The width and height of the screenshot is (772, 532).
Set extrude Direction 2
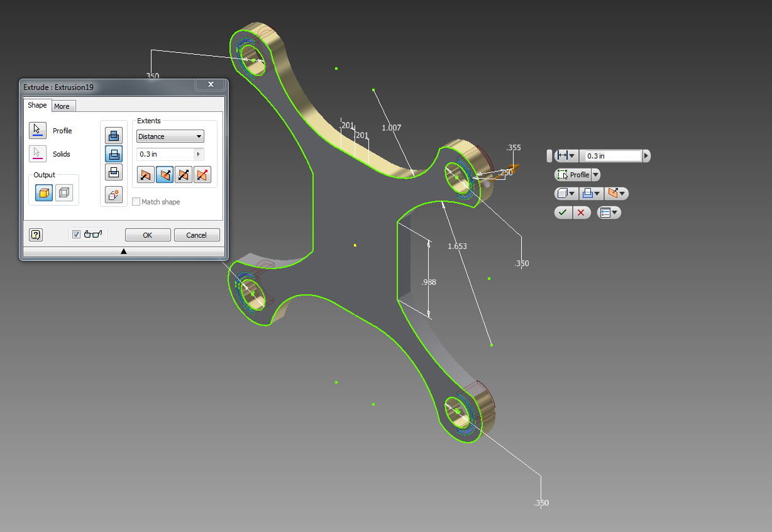[165, 175]
